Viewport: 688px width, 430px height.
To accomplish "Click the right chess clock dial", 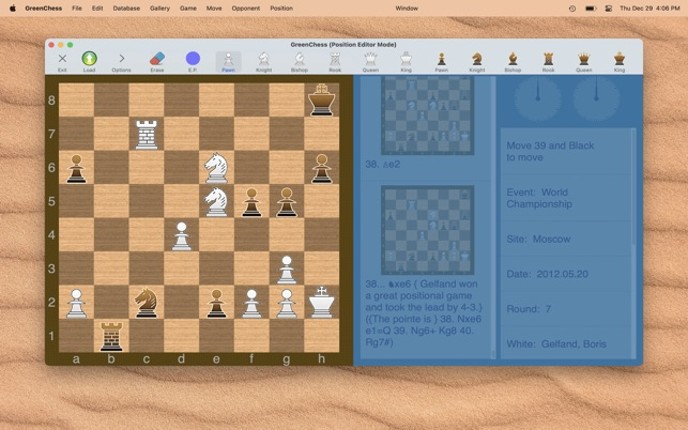I will click(596, 99).
